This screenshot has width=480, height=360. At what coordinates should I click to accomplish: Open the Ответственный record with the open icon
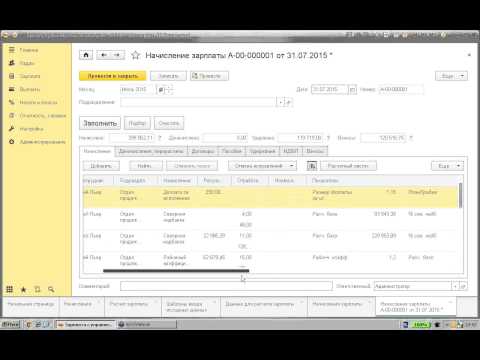[463, 286]
